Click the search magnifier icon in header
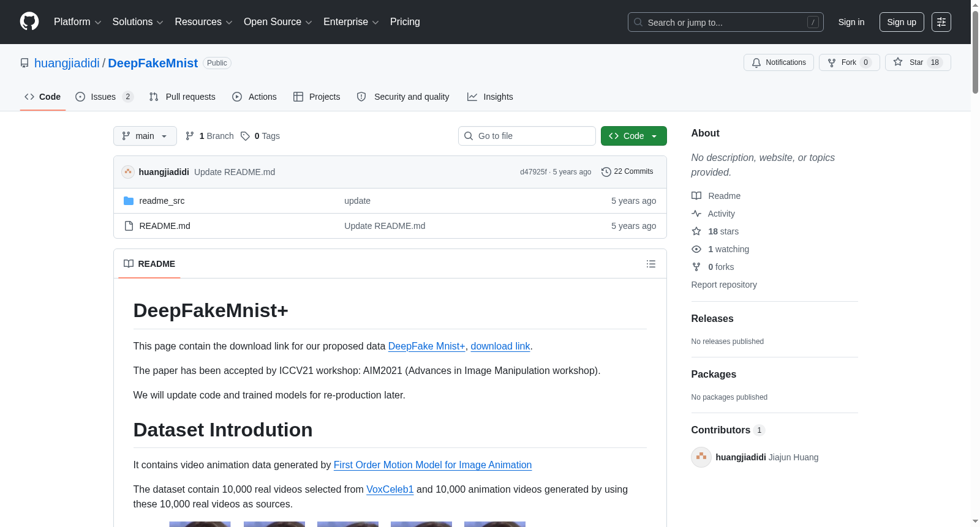Image resolution: width=980 pixels, height=527 pixels. tap(638, 22)
